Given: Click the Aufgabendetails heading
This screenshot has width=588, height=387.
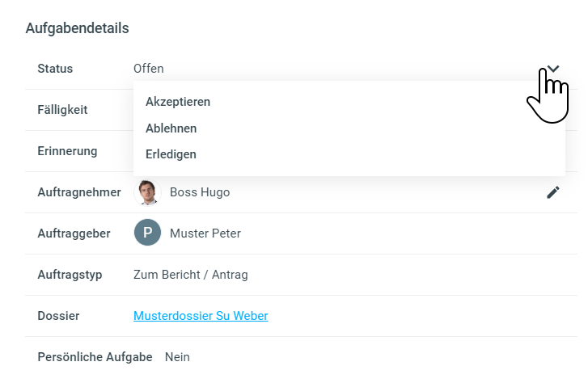Looking at the screenshot, I should [x=78, y=28].
